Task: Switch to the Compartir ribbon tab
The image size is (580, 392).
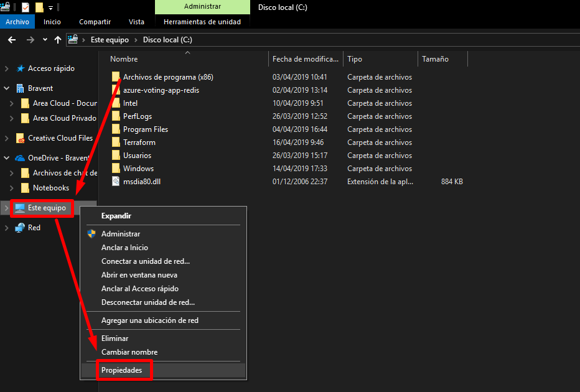Action: point(95,22)
